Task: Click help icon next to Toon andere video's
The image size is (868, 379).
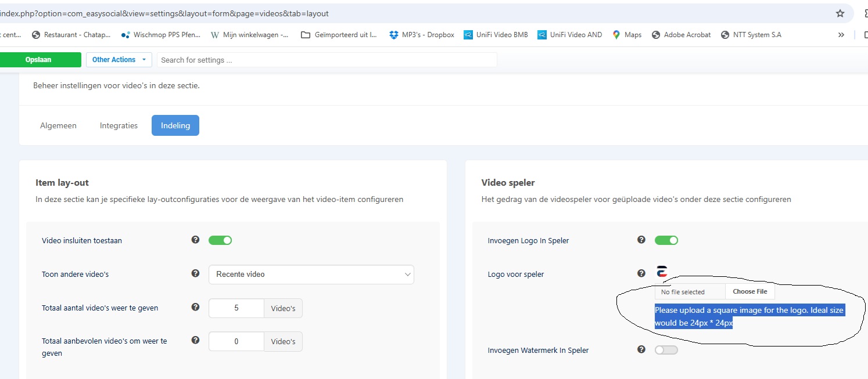Action: pos(196,273)
